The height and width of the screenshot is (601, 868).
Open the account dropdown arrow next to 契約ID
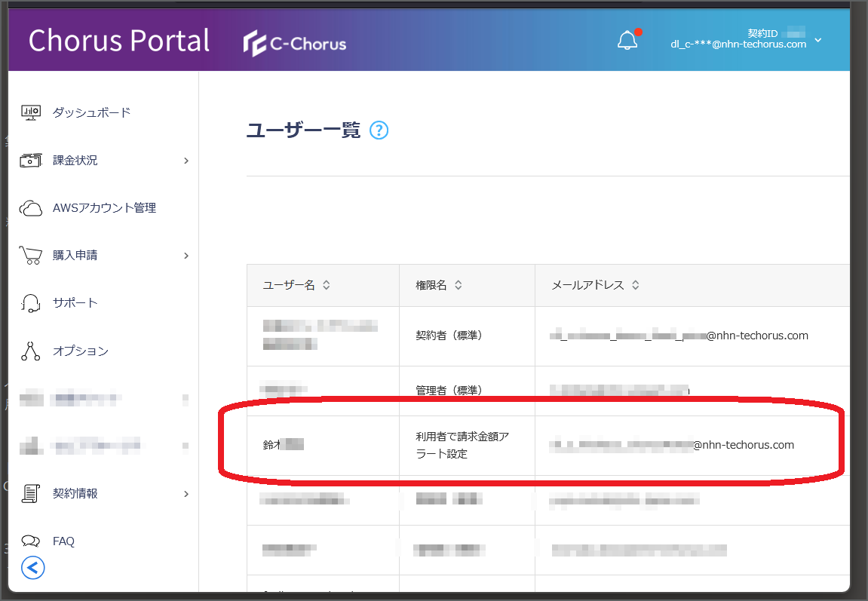pos(818,40)
